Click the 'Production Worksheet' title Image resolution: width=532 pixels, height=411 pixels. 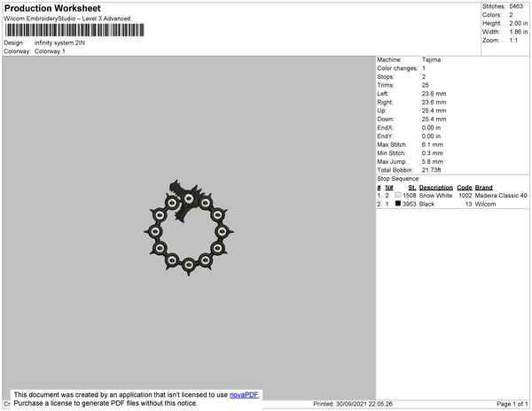click(x=52, y=8)
